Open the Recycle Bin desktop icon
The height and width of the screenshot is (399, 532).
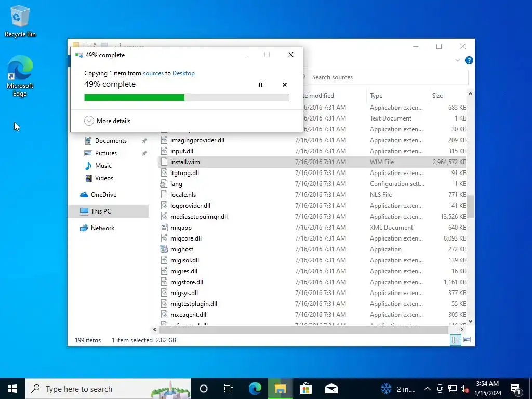coord(20,21)
